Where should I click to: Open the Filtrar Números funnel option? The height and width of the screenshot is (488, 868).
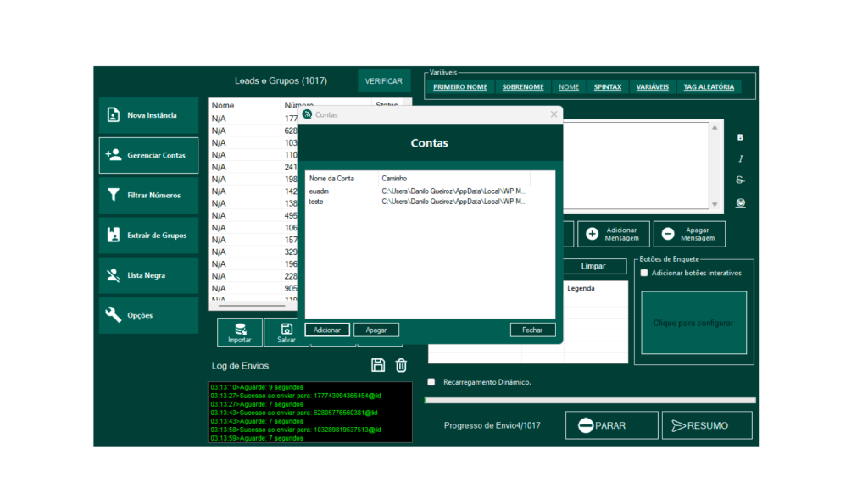(148, 196)
